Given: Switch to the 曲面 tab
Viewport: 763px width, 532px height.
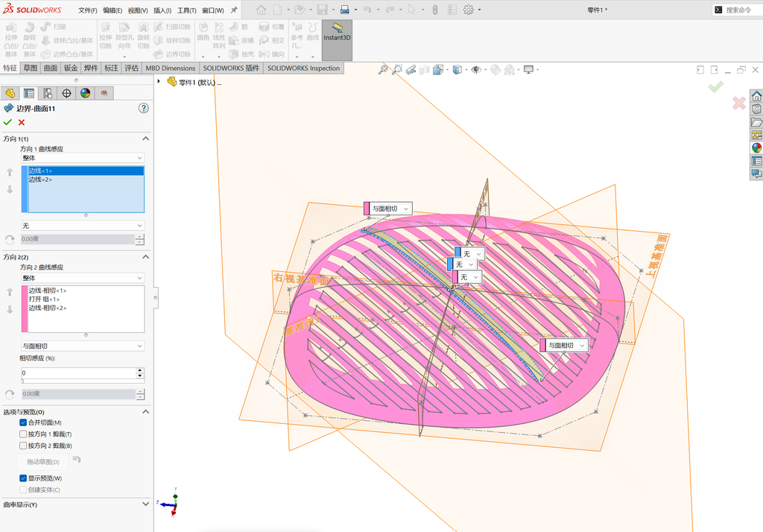Looking at the screenshot, I should coord(51,68).
